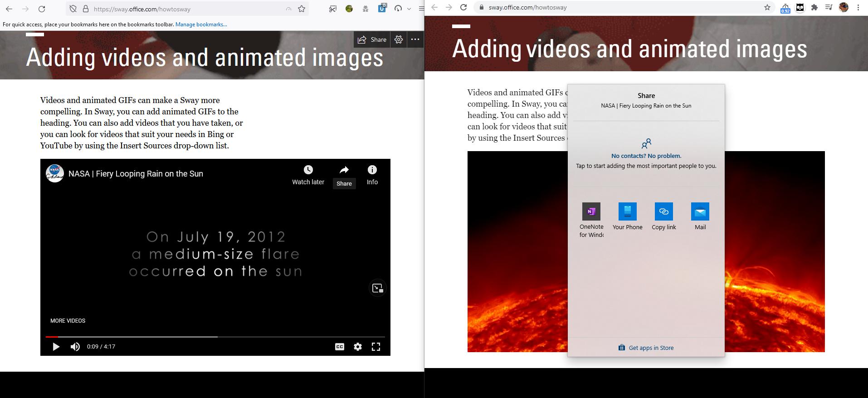
Task: Click the Firefox address bar lock icon
Action: [x=85, y=9]
